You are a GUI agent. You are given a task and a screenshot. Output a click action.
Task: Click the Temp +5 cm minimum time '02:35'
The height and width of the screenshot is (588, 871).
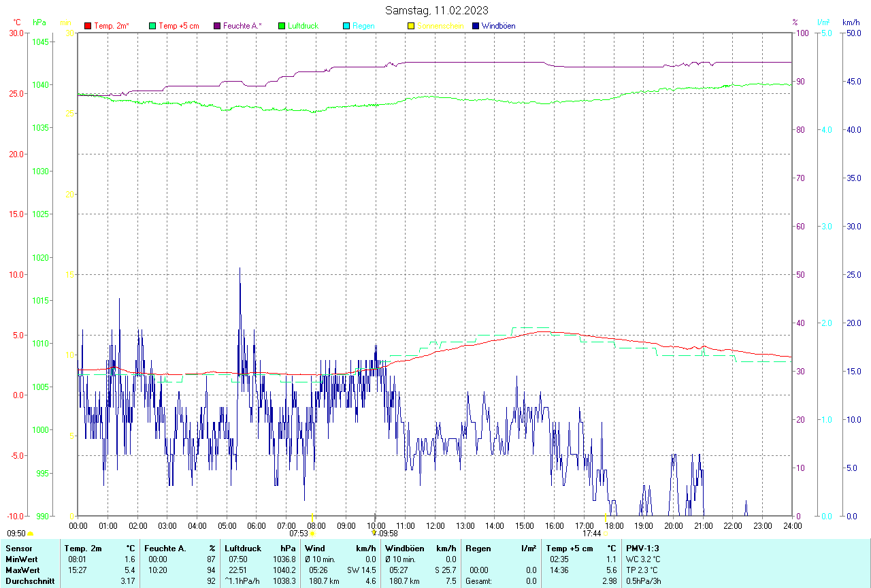(x=559, y=559)
